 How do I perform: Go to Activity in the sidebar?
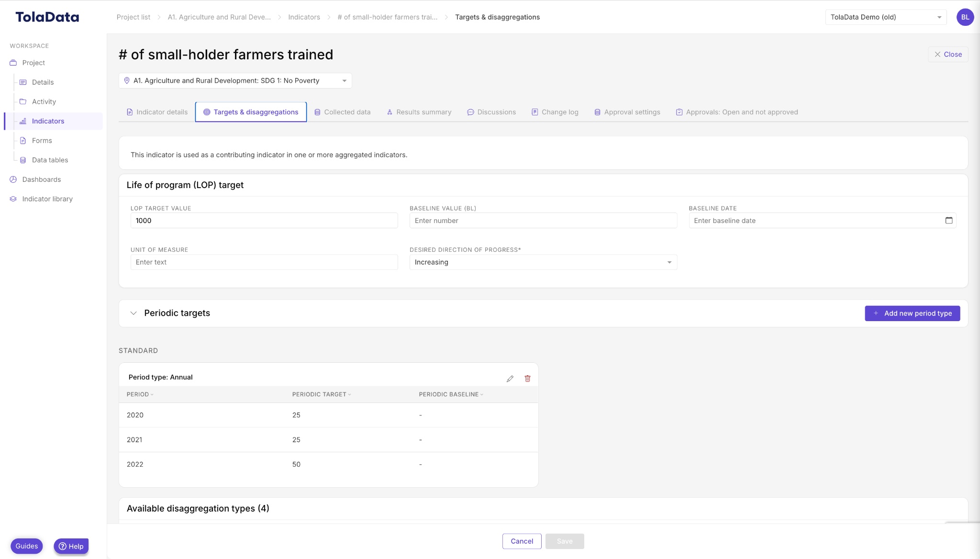tap(44, 101)
